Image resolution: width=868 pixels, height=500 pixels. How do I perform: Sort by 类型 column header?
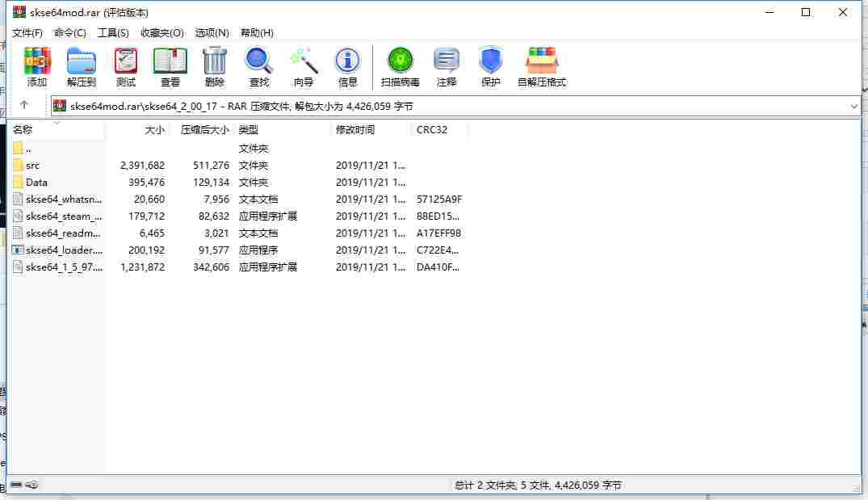283,129
